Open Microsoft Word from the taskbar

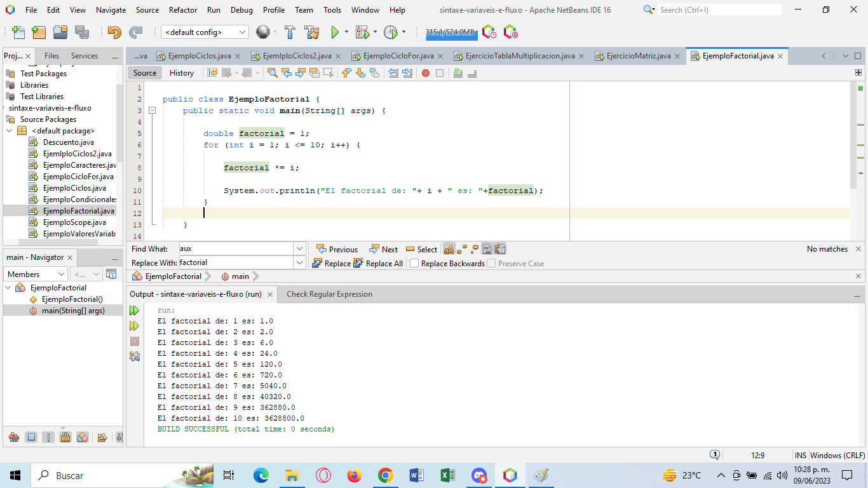(416, 475)
